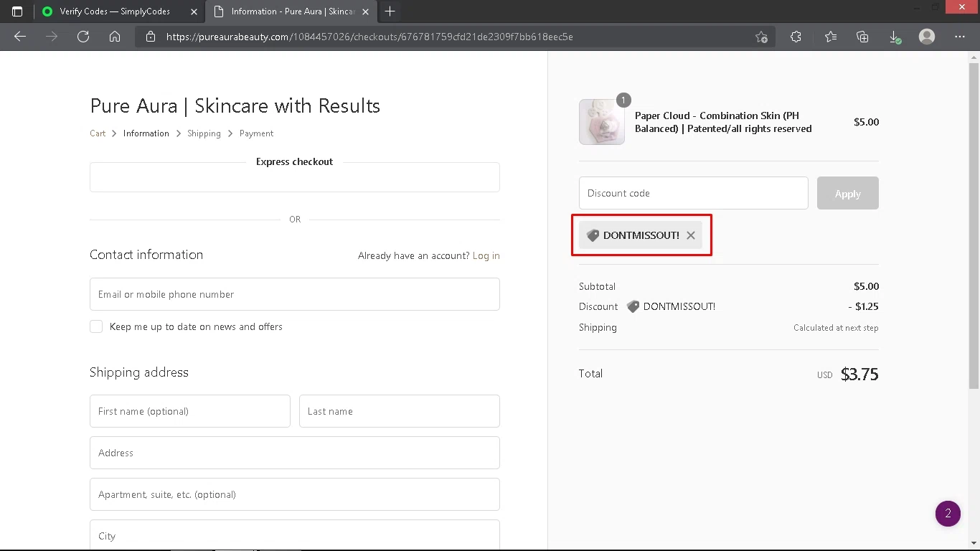Screen dimensions: 980x551
Task: Click the Express checkout label
Action: (x=294, y=162)
